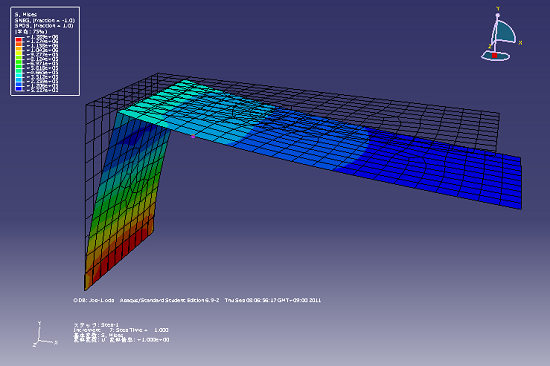Click the cyan color swatch in the legend
The height and width of the screenshot is (366, 550).
click(19, 75)
